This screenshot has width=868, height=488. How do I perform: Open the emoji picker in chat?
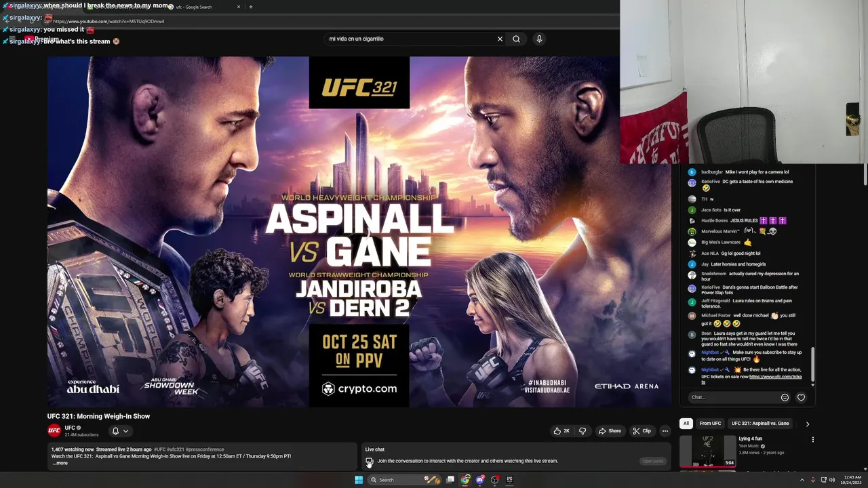click(785, 397)
